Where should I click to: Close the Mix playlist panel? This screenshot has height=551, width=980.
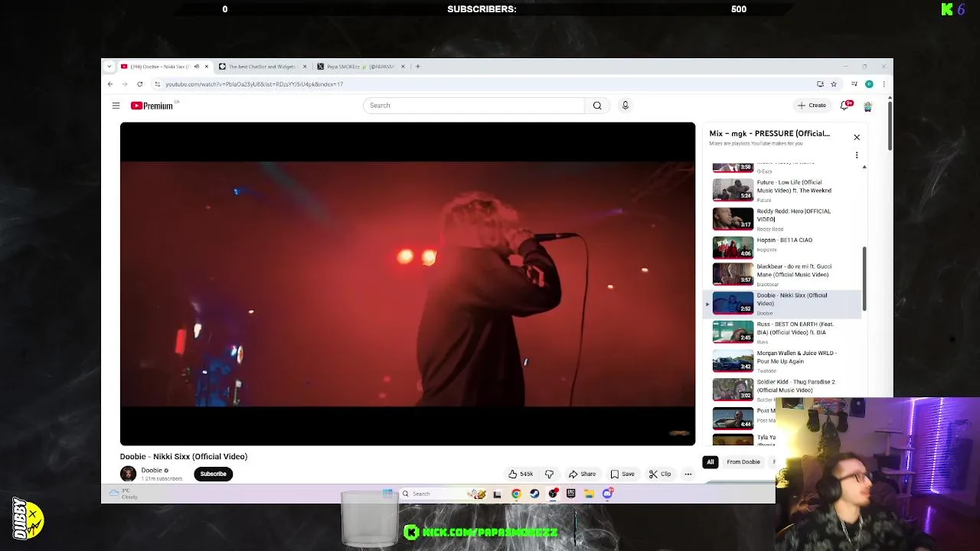857,137
